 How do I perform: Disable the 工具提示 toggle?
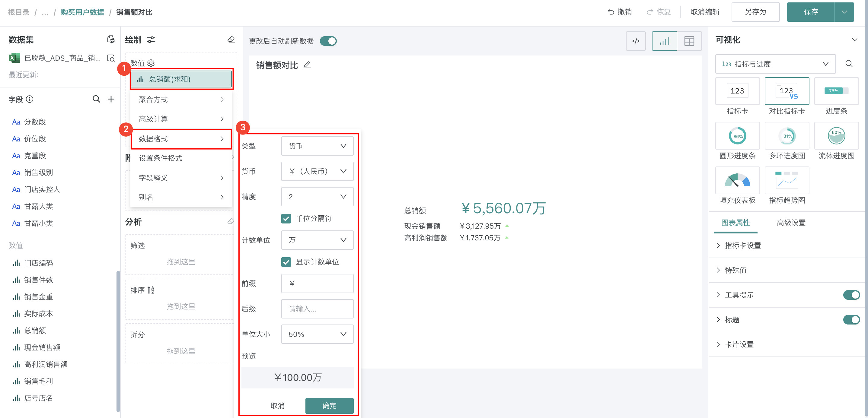(x=851, y=295)
